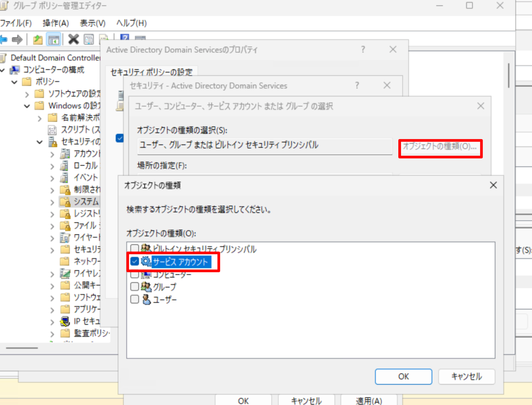This screenshot has height=405, width=532.
Task: Open the 操作(A) menu
Action: (56, 23)
